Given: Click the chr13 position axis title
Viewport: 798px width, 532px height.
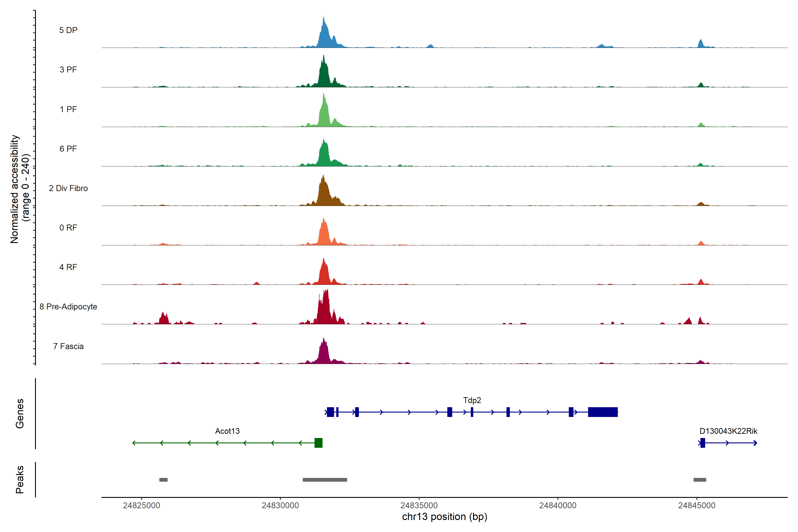Looking at the screenshot, I should click(444, 517).
